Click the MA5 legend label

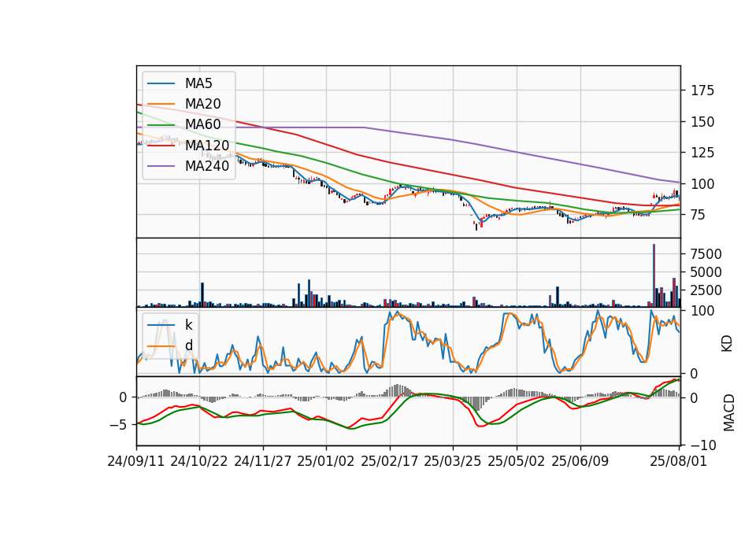[x=198, y=83]
